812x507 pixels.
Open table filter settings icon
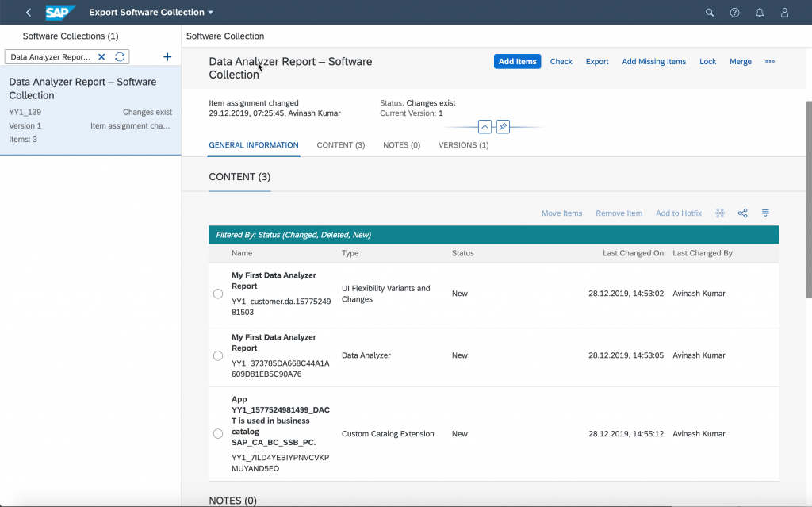click(x=765, y=213)
